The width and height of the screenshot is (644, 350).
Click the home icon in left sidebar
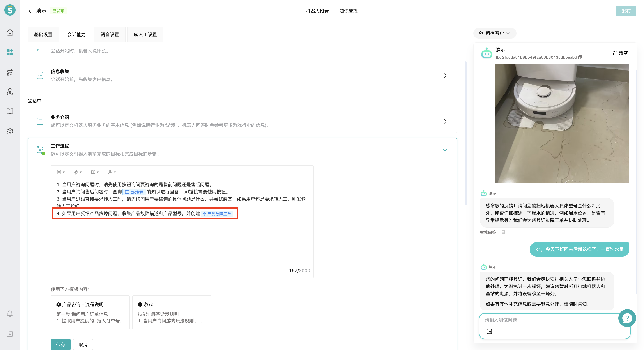point(10,32)
